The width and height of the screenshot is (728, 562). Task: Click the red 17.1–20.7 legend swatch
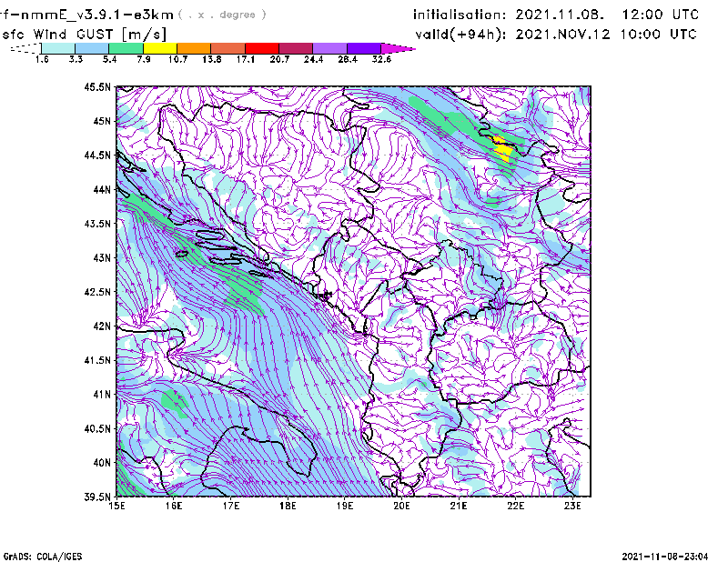point(262,48)
